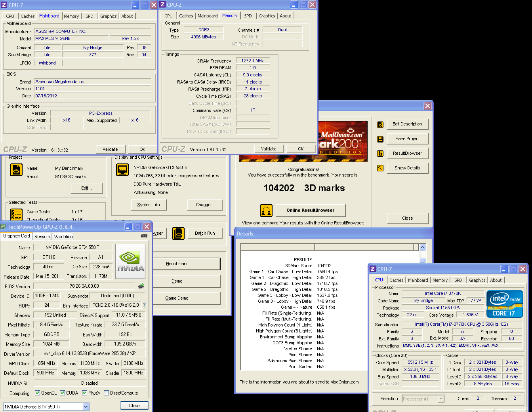Toggle the OpenCL checkbox
This screenshot has width=532, height=412.
pyautogui.click(x=37, y=393)
